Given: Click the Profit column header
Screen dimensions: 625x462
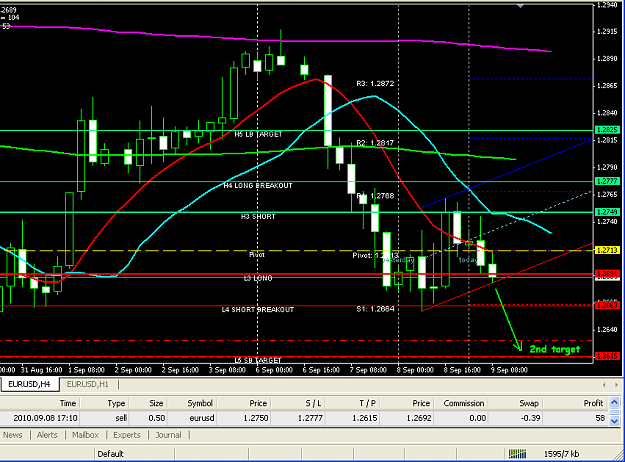Looking at the screenshot, I should [576, 403].
